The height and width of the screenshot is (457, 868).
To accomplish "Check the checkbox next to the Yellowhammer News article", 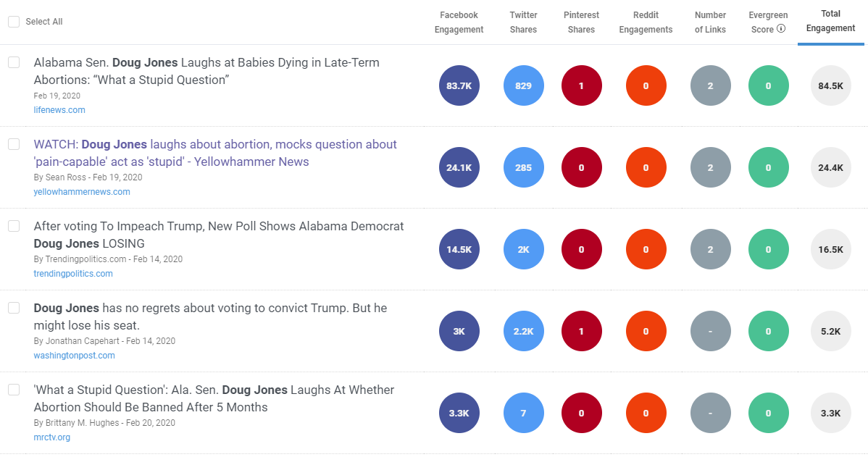I will click(x=13, y=144).
